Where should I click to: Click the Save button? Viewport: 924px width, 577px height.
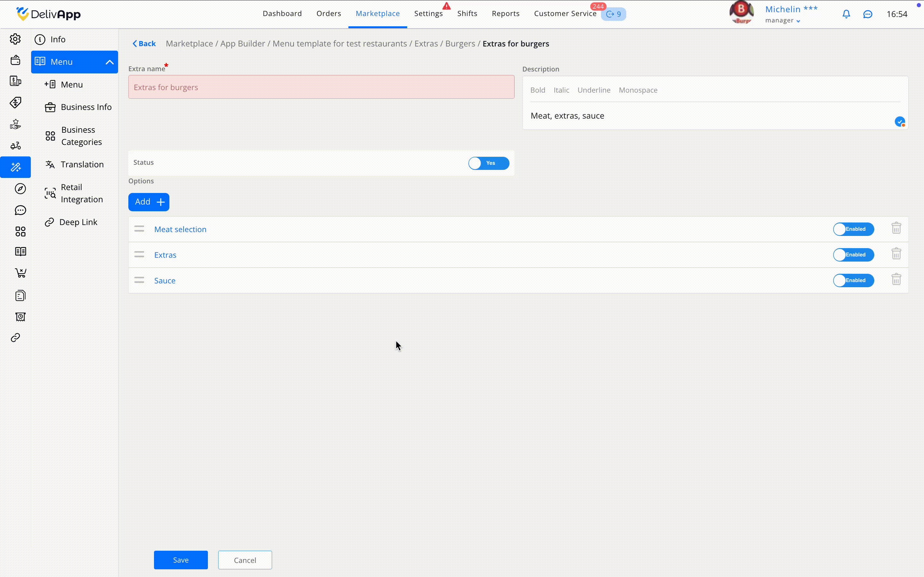pyautogui.click(x=181, y=560)
